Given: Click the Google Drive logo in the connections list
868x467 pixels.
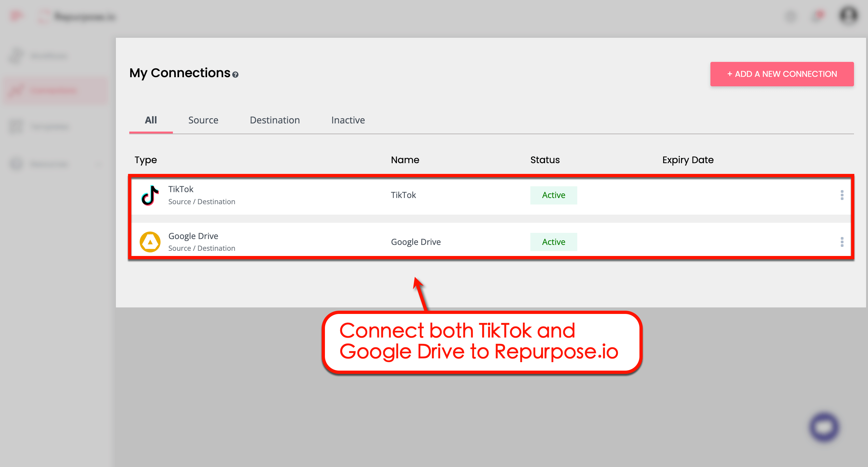Looking at the screenshot, I should [x=150, y=241].
